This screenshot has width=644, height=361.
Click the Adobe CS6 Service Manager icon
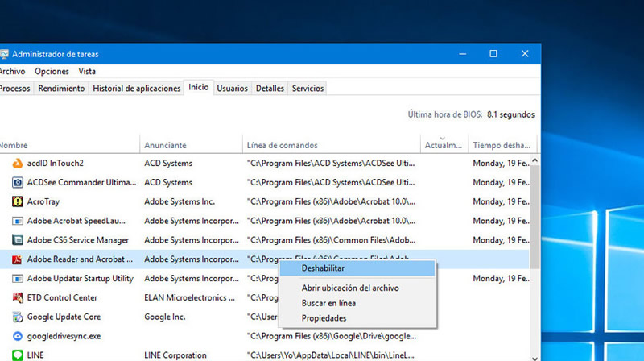click(17, 240)
